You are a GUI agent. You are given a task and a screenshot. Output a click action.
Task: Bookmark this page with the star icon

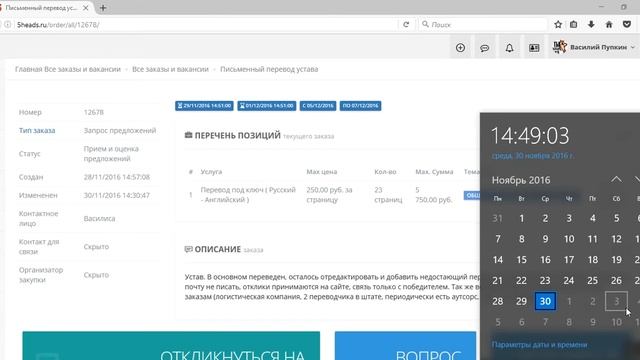point(558,24)
